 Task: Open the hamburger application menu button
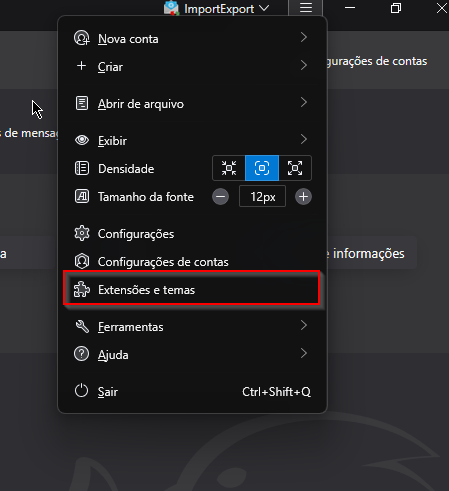305,8
